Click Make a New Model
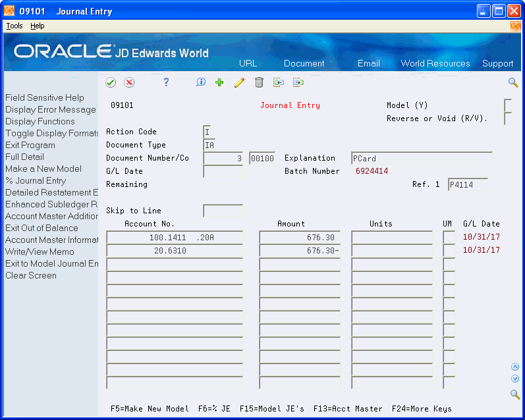525x420 pixels. pos(43,169)
